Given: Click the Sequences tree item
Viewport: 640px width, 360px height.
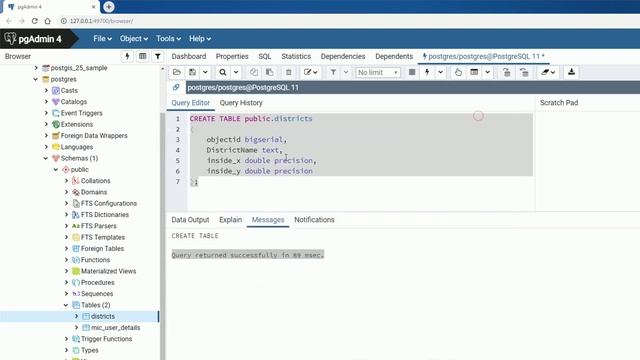Looking at the screenshot, I should [97, 293].
